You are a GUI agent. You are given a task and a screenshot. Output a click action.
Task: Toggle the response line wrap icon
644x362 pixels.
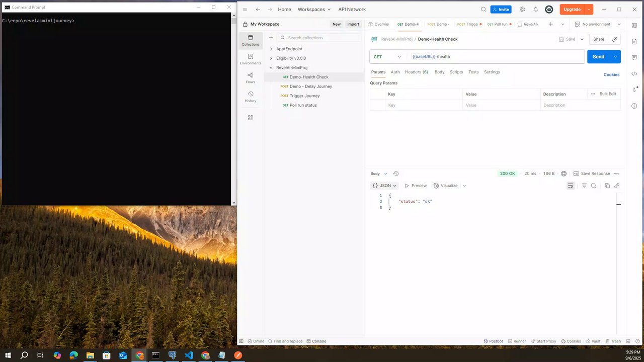571,186
